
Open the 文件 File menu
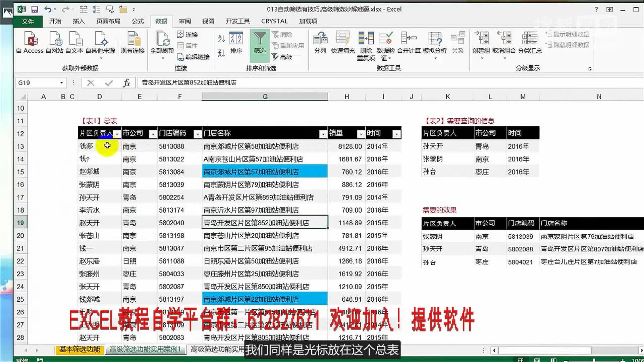[x=28, y=21]
